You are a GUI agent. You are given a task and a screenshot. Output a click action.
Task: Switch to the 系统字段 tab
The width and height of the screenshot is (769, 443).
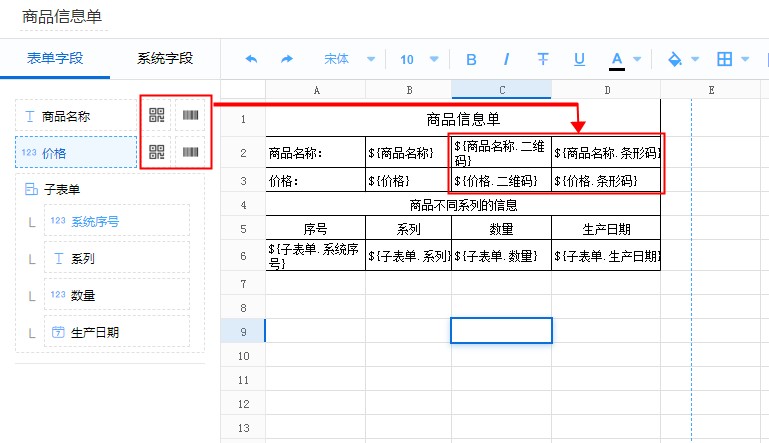coord(164,59)
